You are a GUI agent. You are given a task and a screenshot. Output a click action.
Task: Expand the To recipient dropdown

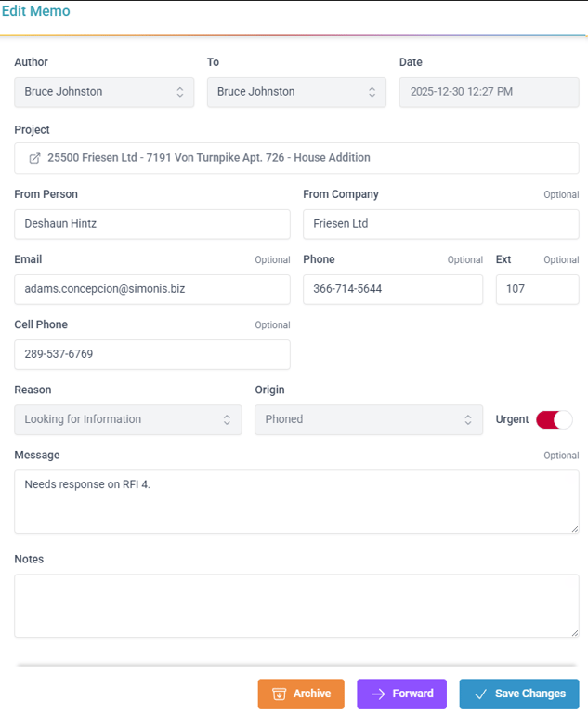point(296,92)
